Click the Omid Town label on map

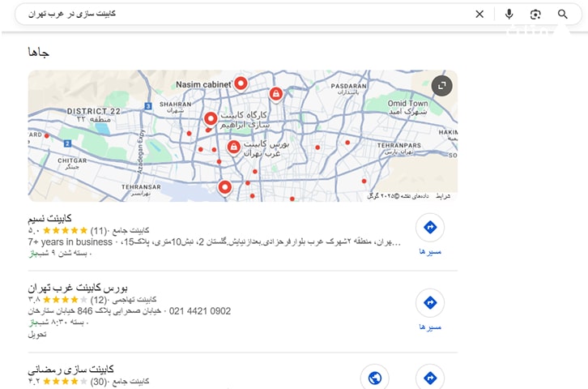(407, 103)
